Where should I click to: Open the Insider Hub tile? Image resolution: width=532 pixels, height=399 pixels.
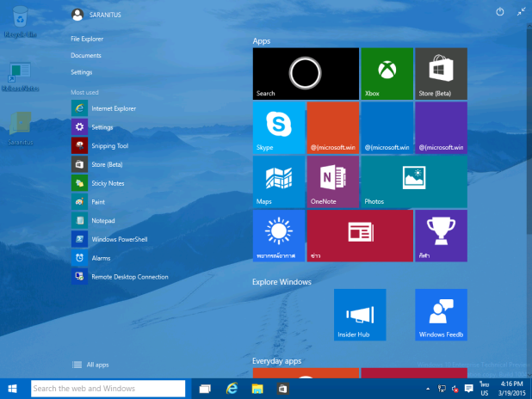pyautogui.click(x=360, y=315)
